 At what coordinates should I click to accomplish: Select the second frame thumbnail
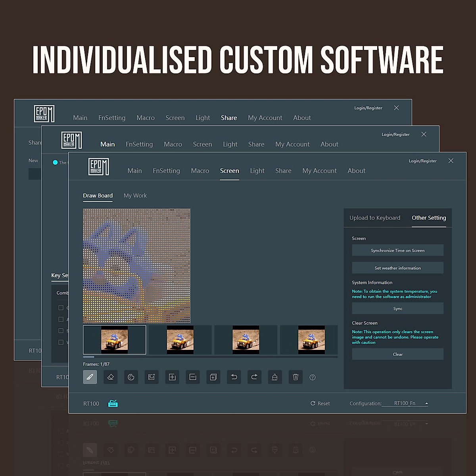coord(180,340)
